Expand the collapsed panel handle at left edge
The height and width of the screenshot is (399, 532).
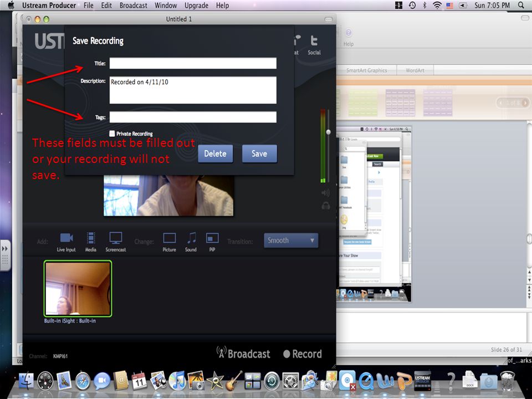click(5, 255)
